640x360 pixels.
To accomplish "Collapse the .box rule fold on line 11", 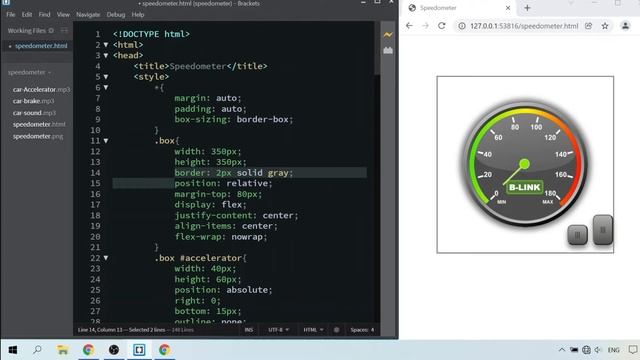I will pos(106,141).
